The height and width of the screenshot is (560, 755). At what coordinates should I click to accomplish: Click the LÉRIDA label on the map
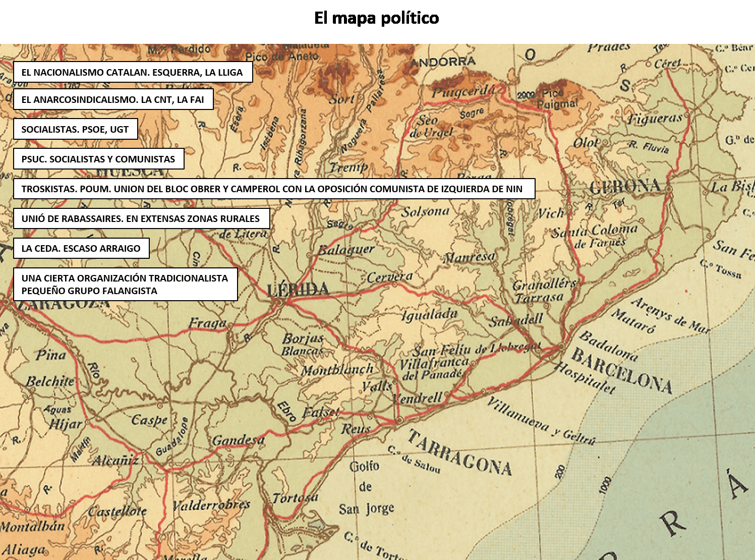coord(298,290)
